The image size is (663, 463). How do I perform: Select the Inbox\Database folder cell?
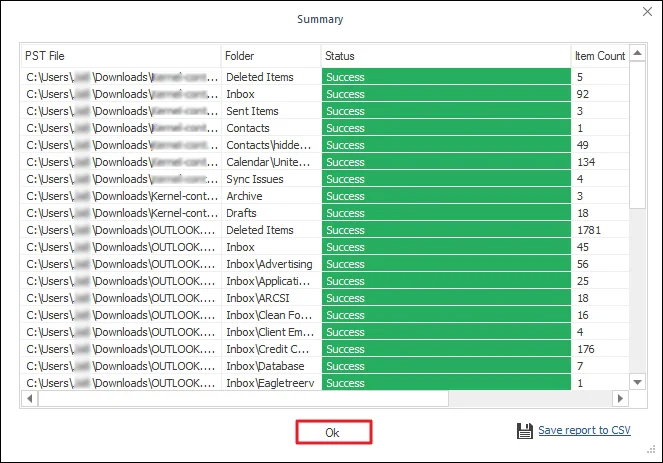point(271,366)
